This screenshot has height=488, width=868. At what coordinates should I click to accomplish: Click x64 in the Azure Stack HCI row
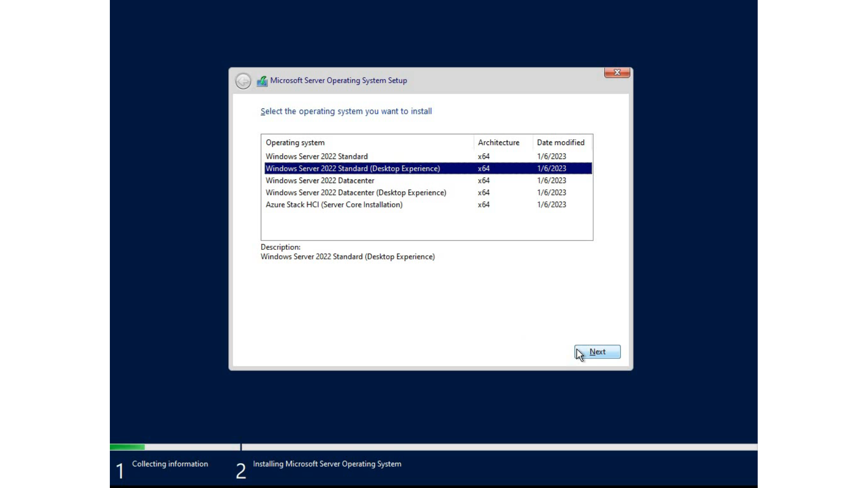484,205
